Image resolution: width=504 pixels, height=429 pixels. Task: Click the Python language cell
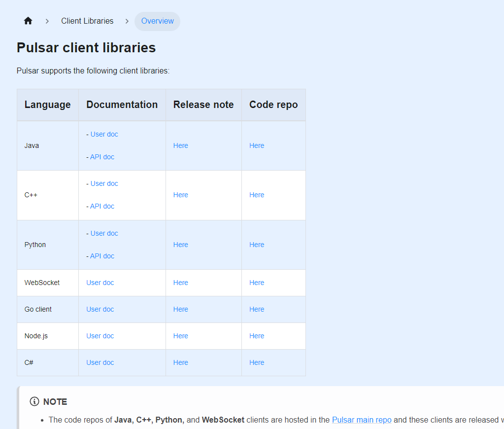click(x=48, y=245)
